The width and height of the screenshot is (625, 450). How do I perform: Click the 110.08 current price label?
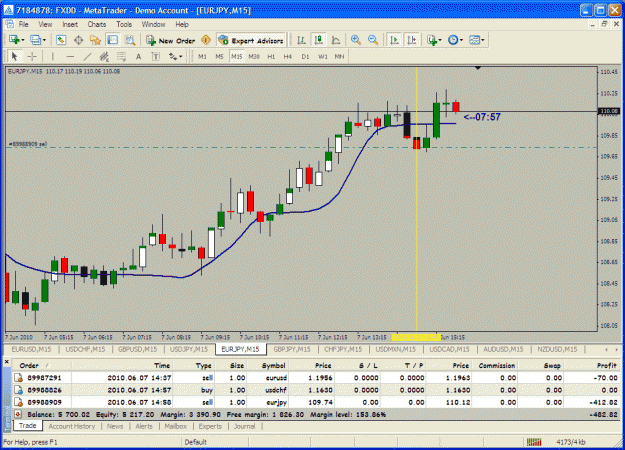point(609,111)
